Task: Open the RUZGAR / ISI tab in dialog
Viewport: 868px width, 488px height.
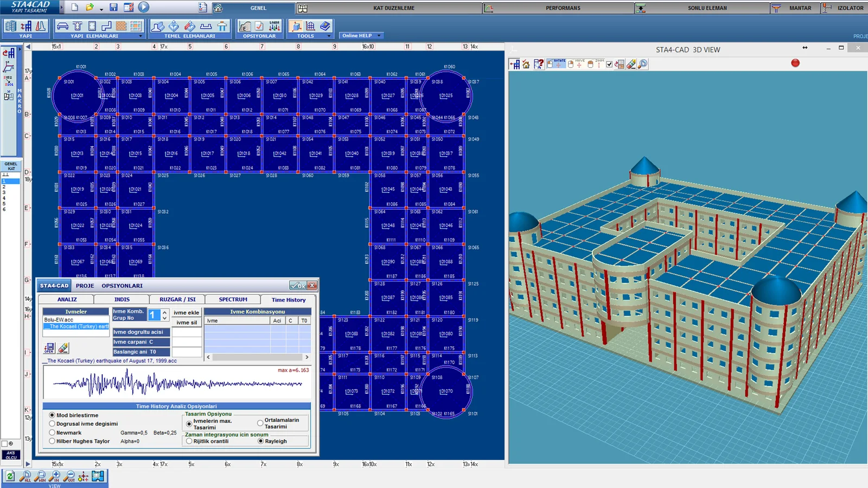Action: (x=177, y=299)
